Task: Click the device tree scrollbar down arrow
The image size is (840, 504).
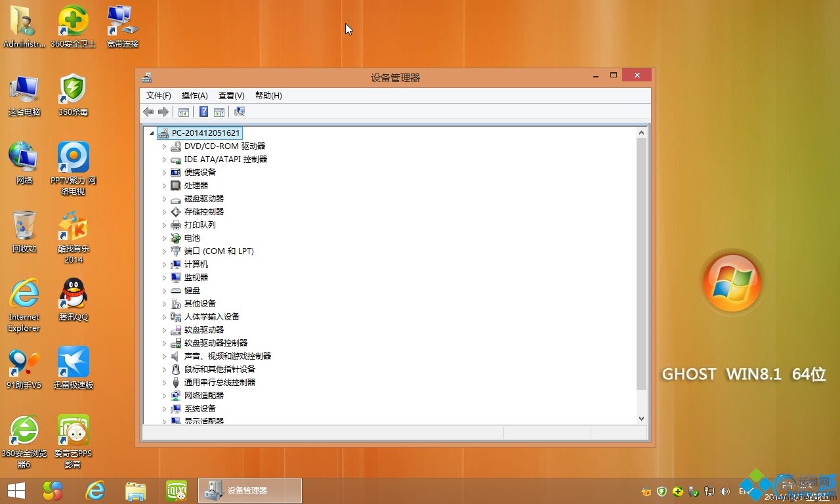Action: coord(642,418)
